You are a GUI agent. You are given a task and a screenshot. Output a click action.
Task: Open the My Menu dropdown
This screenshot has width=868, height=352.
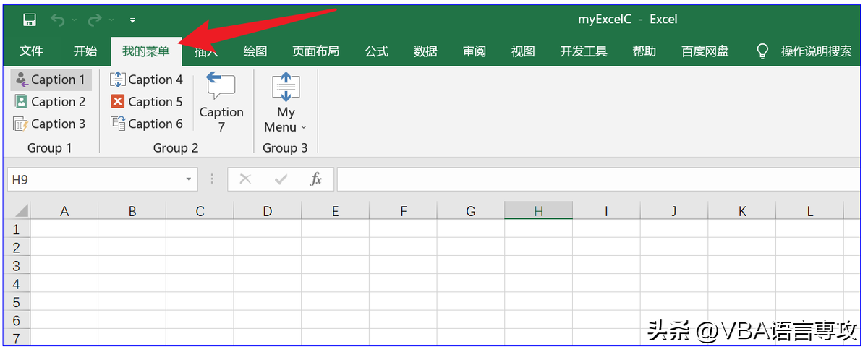[x=286, y=102]
